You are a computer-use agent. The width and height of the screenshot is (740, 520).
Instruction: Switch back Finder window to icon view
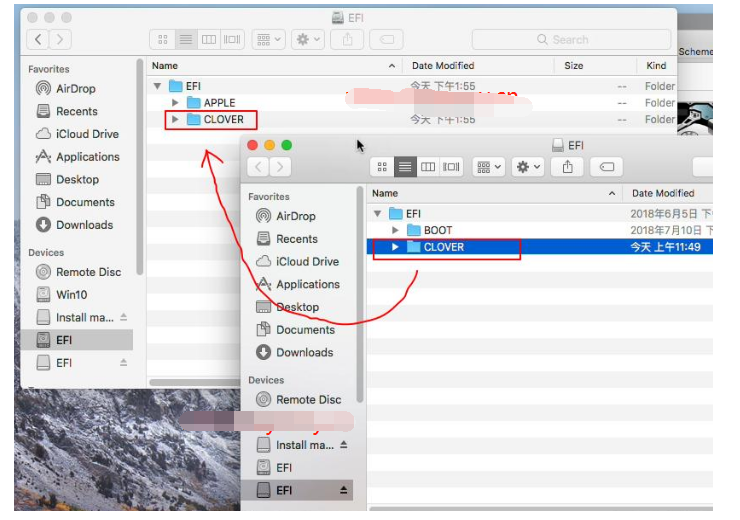pyautogui.click(x=163, y=40)
